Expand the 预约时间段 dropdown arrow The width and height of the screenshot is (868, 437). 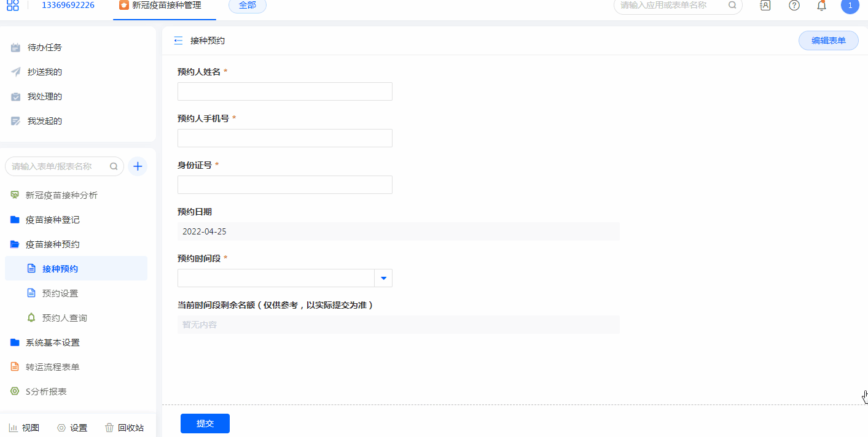pos(383,278)
